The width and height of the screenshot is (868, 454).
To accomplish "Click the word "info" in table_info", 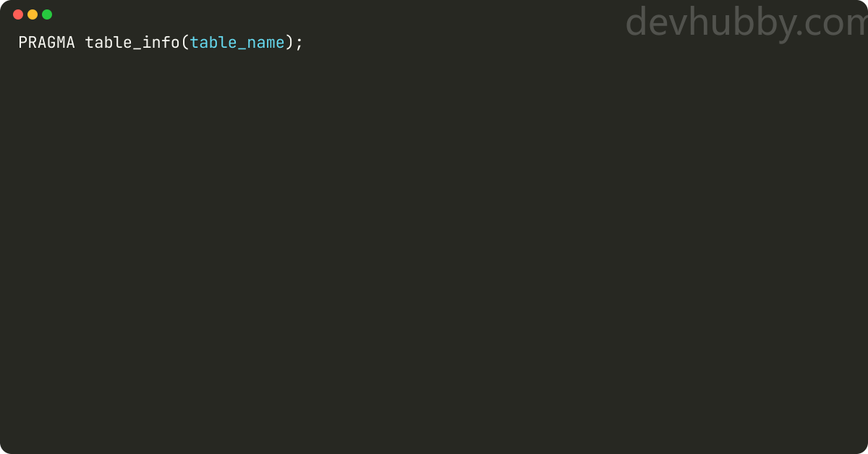I will tap(161, 43).
